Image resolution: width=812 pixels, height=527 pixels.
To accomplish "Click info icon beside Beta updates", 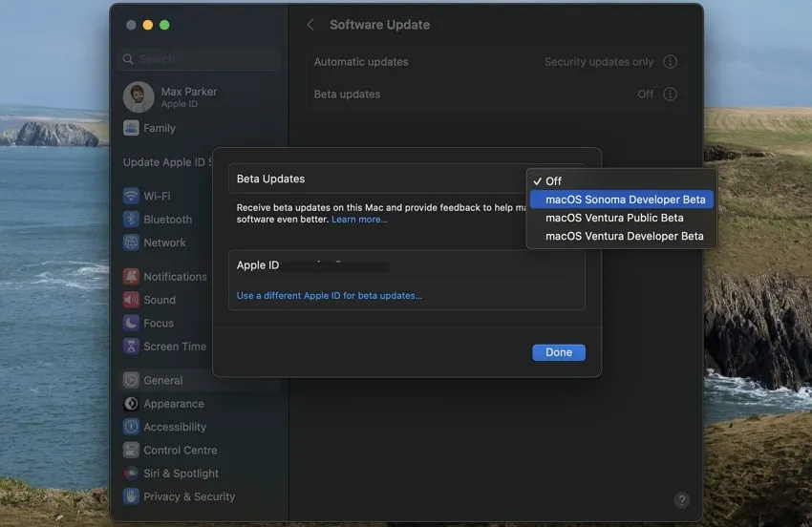I will (x=670, y=95).
